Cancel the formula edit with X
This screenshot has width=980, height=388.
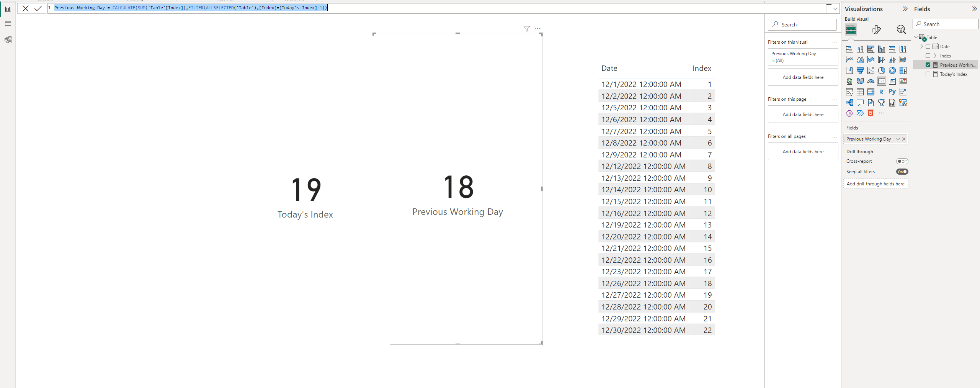26,8
